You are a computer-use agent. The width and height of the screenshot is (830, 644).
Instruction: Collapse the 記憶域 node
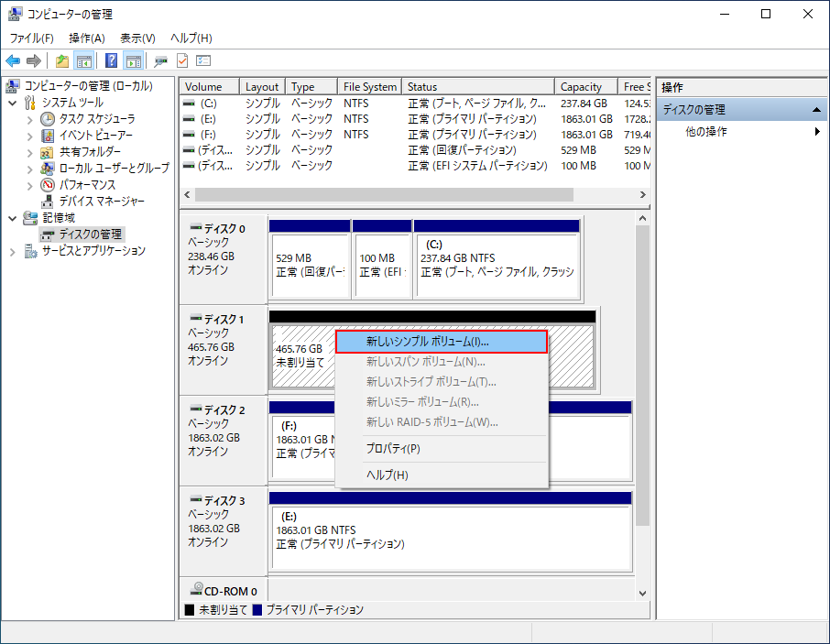(13, 218)
